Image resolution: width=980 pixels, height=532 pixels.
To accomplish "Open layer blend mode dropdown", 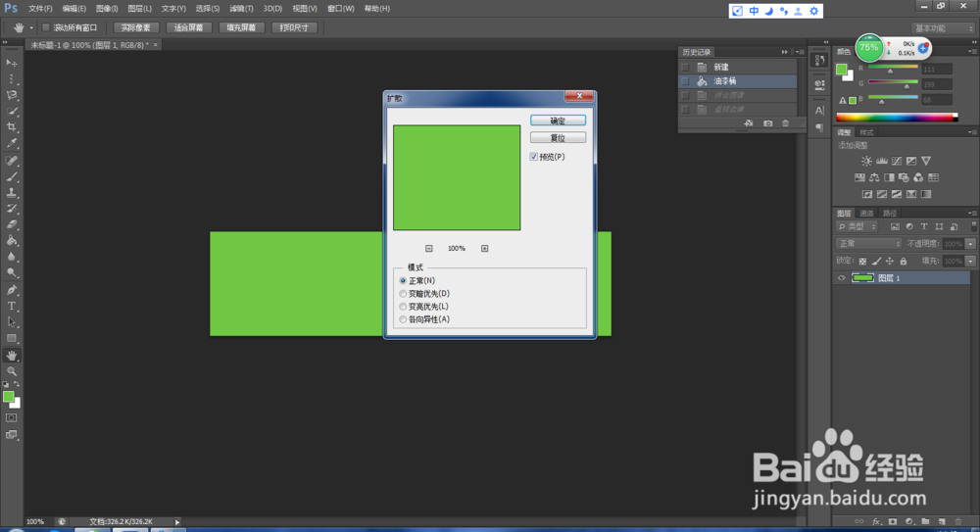I will click(x=868, y=244).
